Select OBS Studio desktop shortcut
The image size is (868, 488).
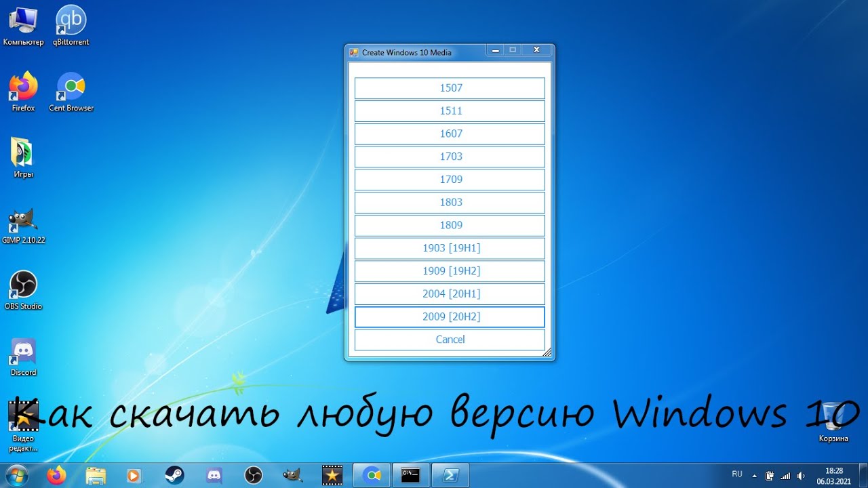pos(23,290)
